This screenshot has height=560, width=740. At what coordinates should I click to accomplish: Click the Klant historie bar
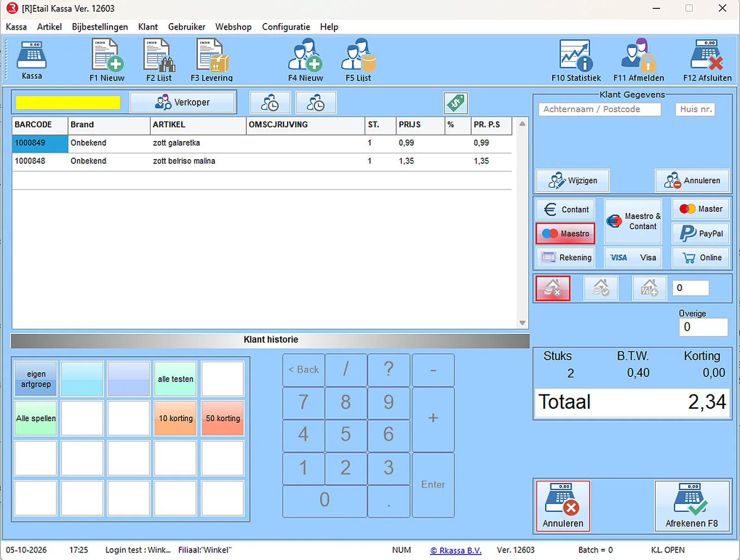270,340
